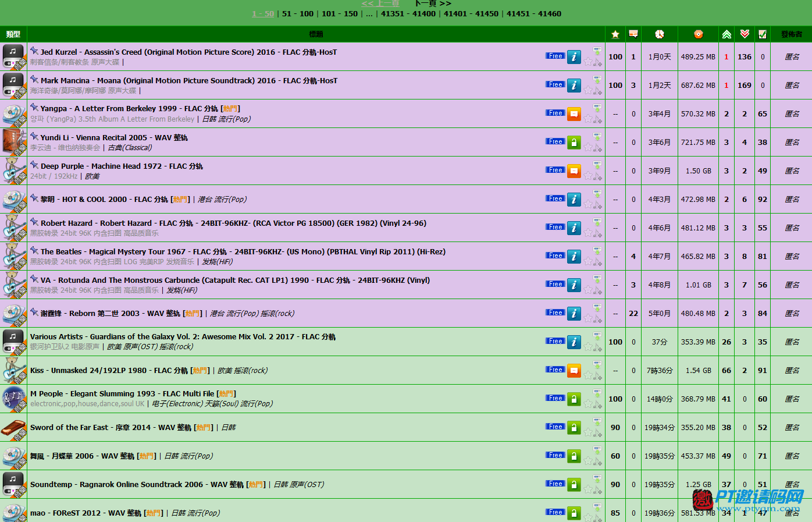Jump to page range 41401 - 41450
The width and height of the screenshot is (812, 522).
pyautogui.click(x=471, y=13)
